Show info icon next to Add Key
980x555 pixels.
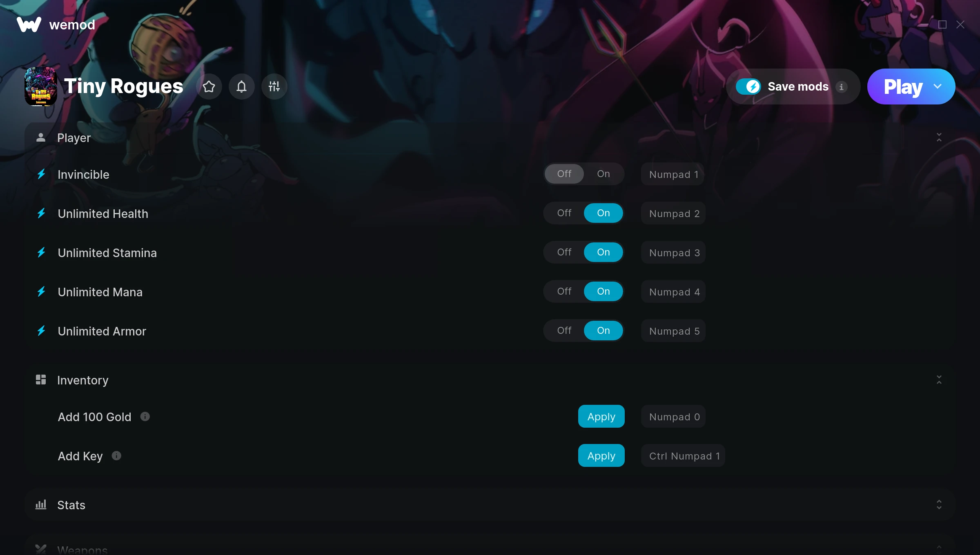pyautogui.click(x=116, y=455)
